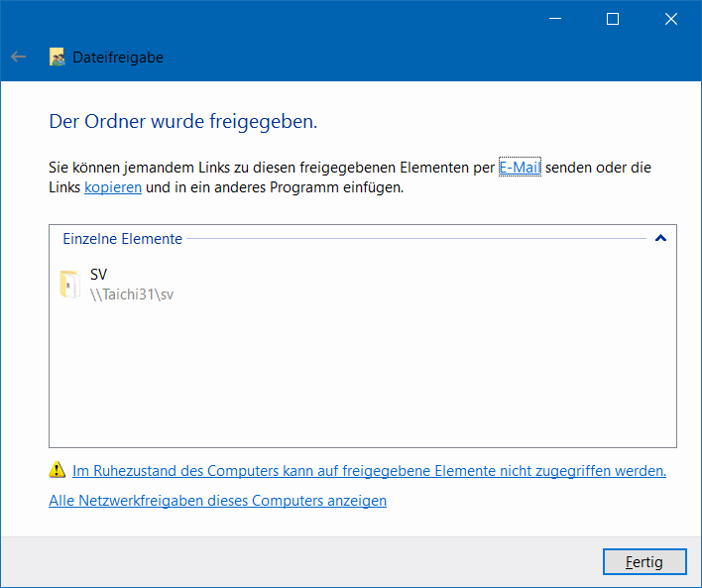702x588 pixels.
Task: Click the horizontal separator line beside Einzelne Elemente
Action: tap(416, 239)
